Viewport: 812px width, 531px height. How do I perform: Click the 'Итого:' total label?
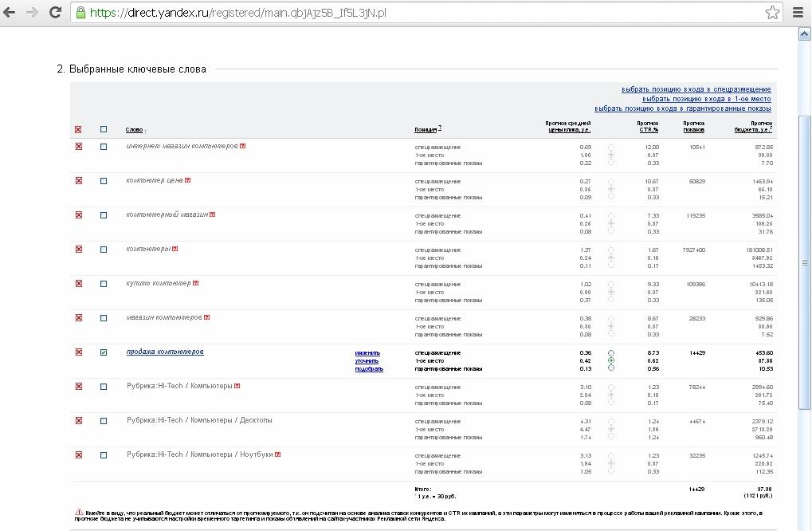422,489
